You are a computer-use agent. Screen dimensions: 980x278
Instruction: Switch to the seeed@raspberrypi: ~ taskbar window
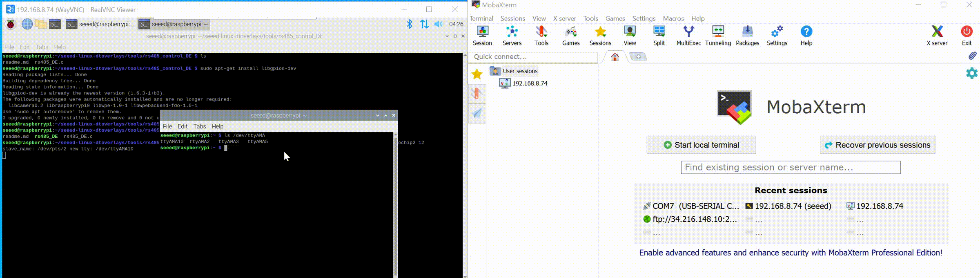(x=174, y=24)
